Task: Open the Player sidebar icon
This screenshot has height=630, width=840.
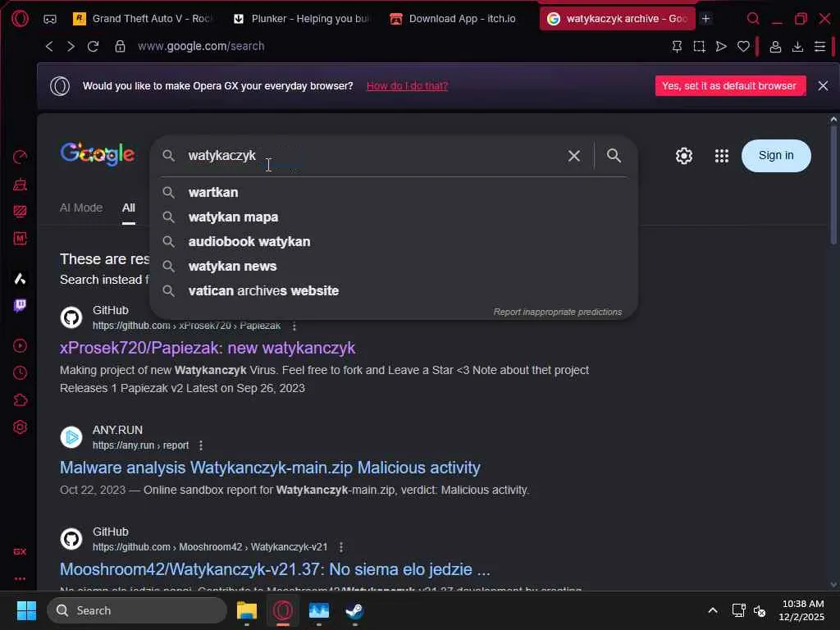Action: 20,345
